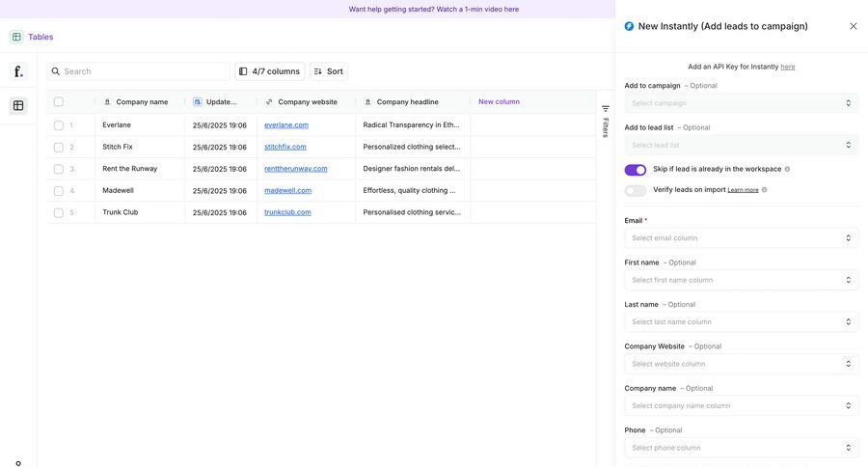Open the Select email column dropdown

tap(742, 238)
